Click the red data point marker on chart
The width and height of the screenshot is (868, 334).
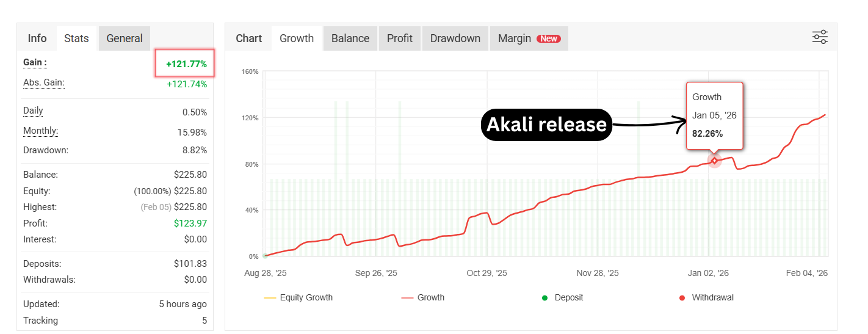715,161
